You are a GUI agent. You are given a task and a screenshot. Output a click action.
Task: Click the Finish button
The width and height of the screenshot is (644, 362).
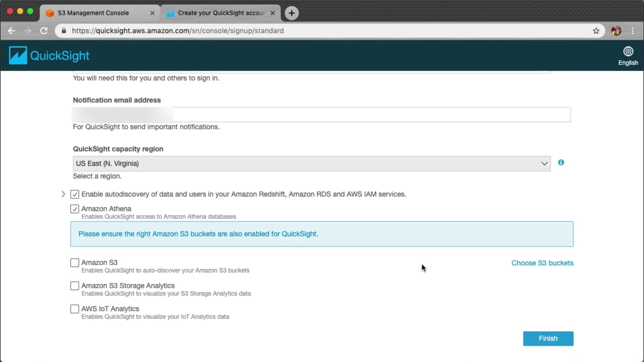pyautogui.click(x=548, y=339)
